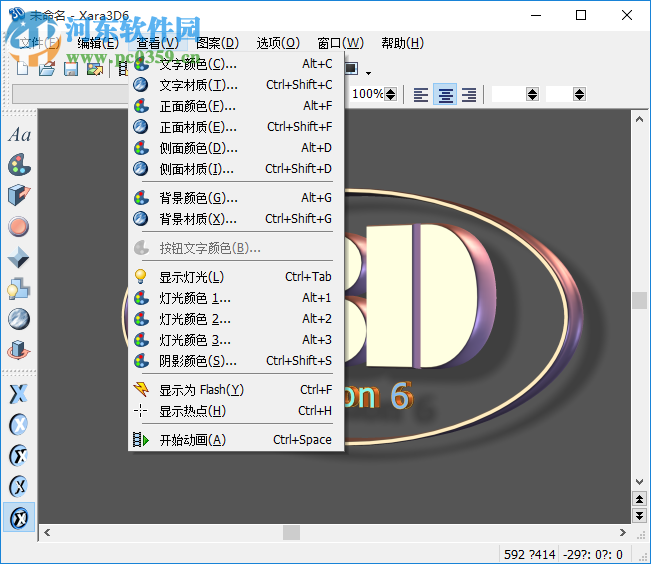
Task: Toggle 显示为 Flash(Y) option
Action: click(236, 390)
